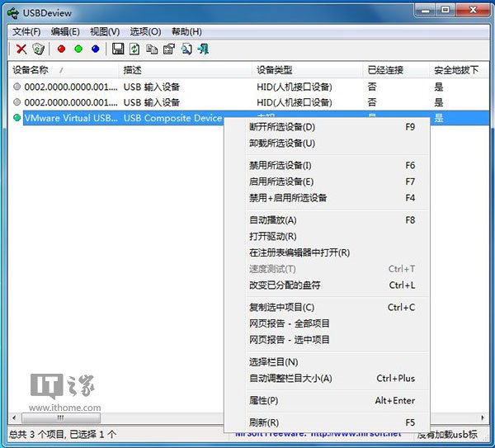Click the floppy disk save selected items icon
This screenshot has width=495, height=448.
(118, 49)
